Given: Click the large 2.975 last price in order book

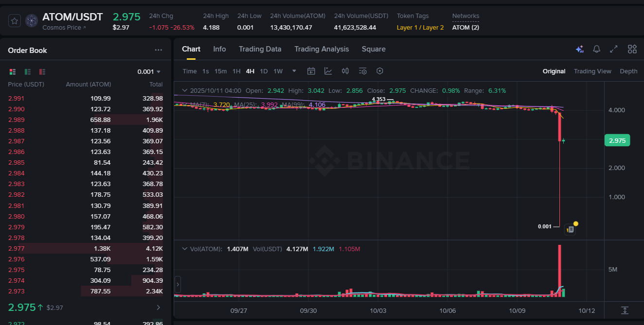Looking at the screenshot, I should pos(22,308).
